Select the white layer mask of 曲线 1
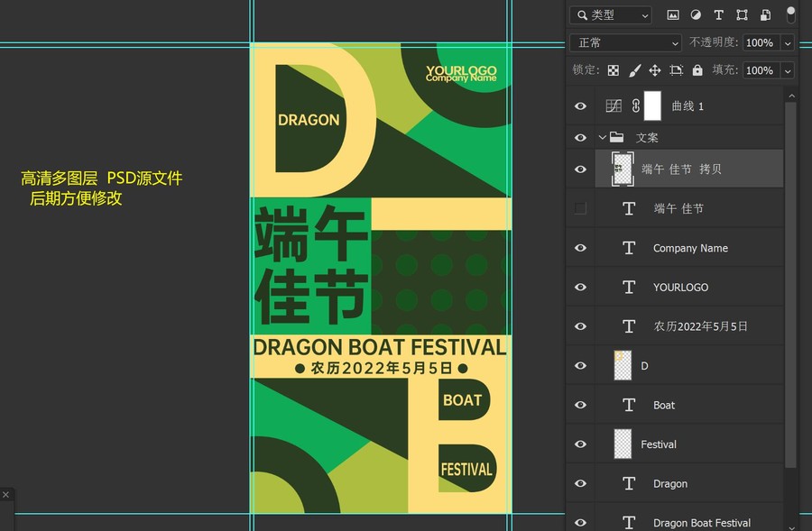Image resolution: width=812 pixels, height=531 pixels. coord(652,106)
